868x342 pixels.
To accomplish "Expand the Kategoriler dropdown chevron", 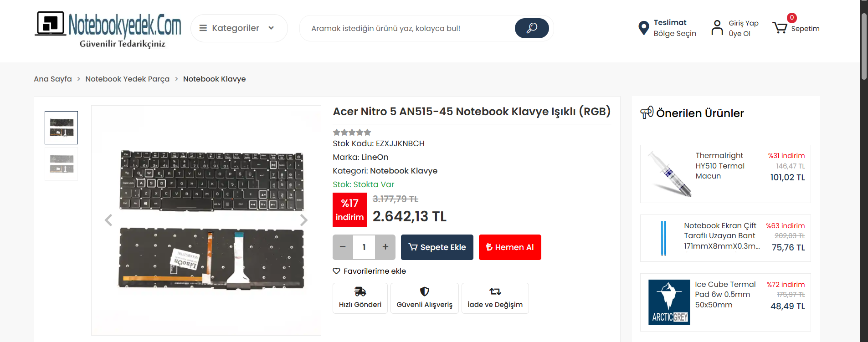I will tap(271, 28).
